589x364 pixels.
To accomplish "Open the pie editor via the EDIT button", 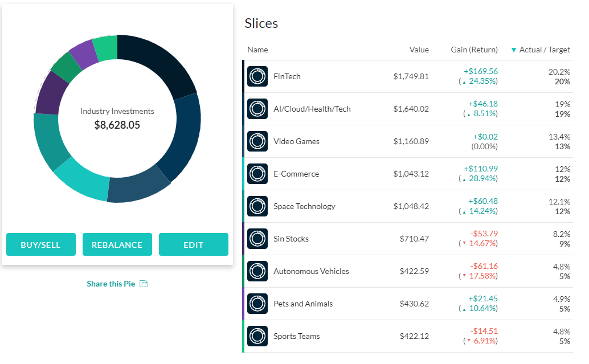I will pos(194,244).
